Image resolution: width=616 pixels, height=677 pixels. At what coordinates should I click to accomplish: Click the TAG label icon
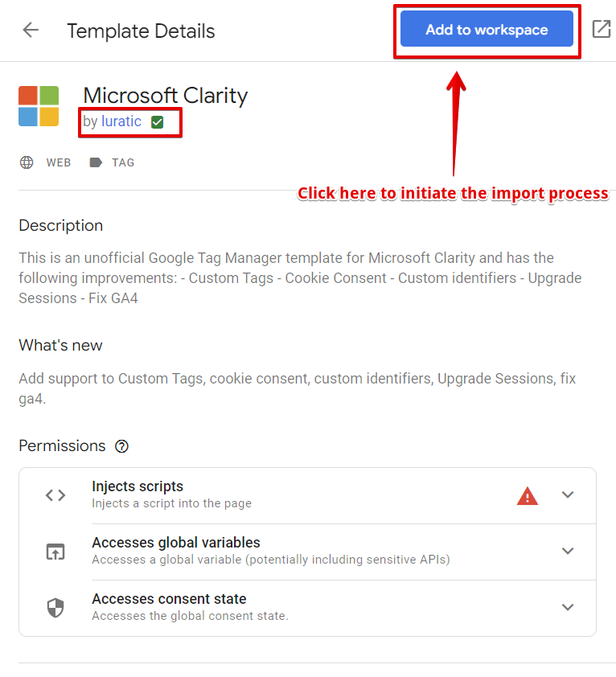96,162
